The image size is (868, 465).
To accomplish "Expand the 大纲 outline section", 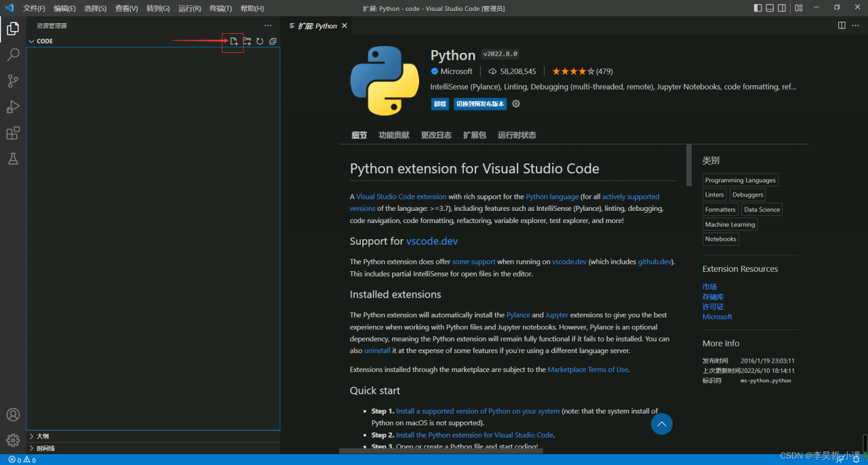I will tap(38, 437).
